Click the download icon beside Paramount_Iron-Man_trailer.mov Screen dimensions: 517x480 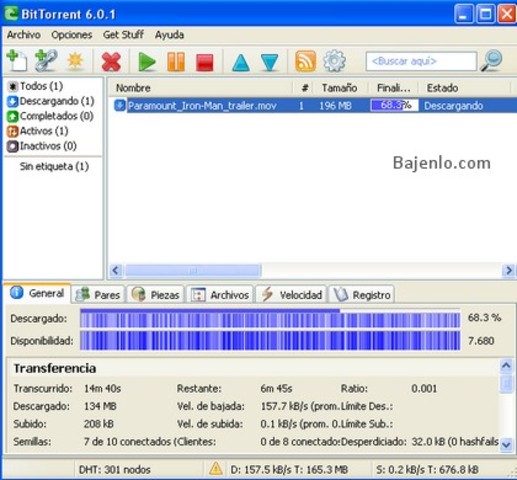coord(120,105)
